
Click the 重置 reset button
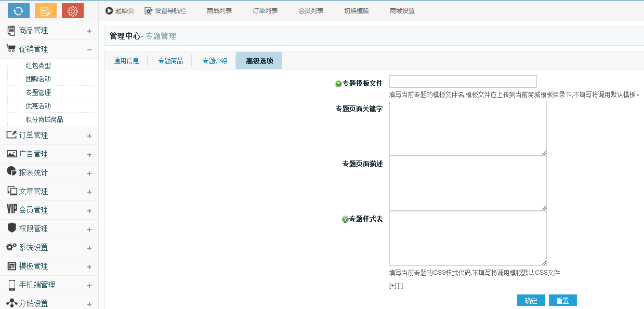pos(563,300)
